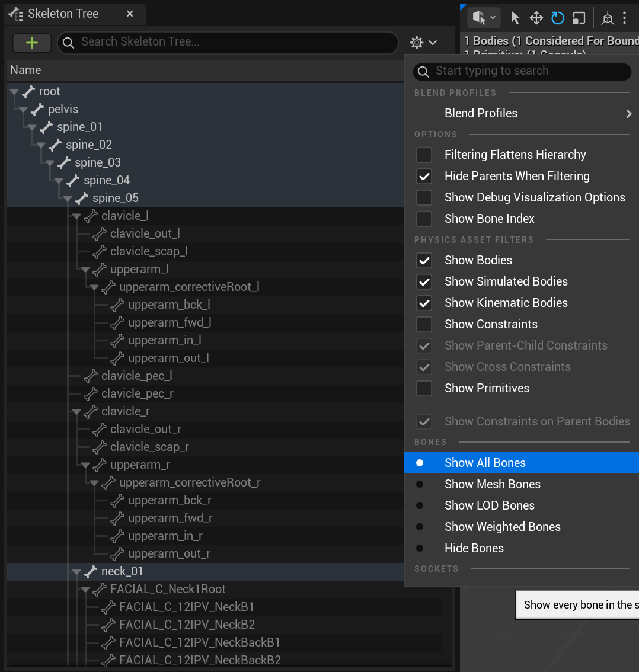Open the selection mode dropdown arrow
The width and height of the screenshot is (639, 672).
click(493, 18)
